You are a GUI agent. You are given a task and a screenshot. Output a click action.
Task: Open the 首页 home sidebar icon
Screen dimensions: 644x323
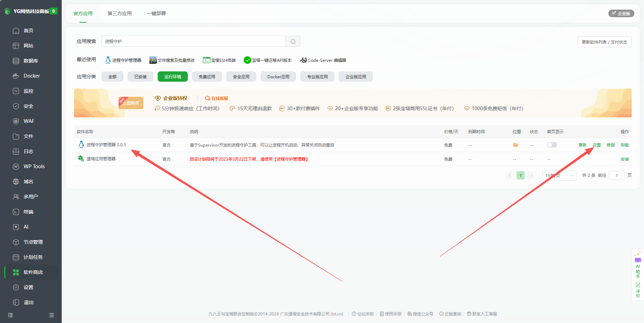[16, 31]
